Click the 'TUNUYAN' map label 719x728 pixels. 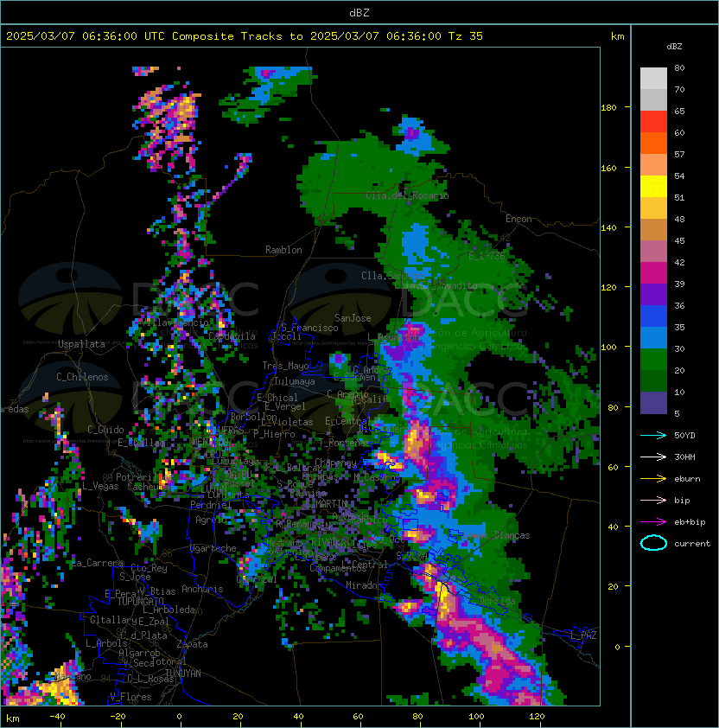(x=183, y=674)
